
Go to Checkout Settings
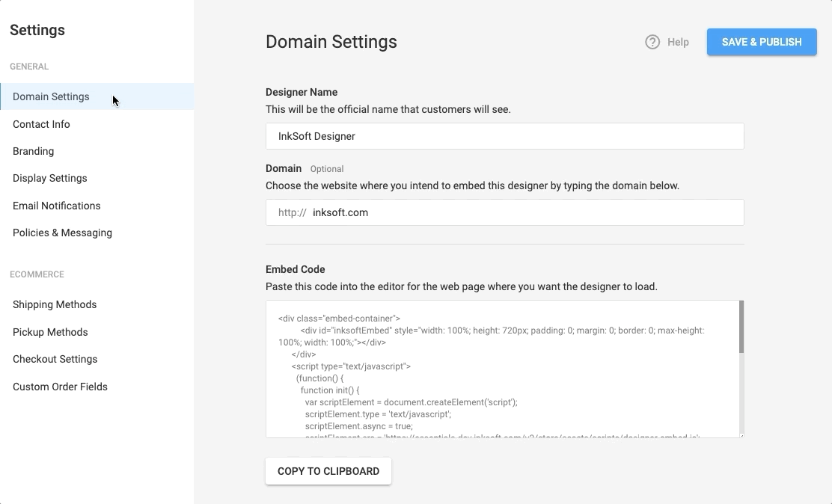(55, 359)
